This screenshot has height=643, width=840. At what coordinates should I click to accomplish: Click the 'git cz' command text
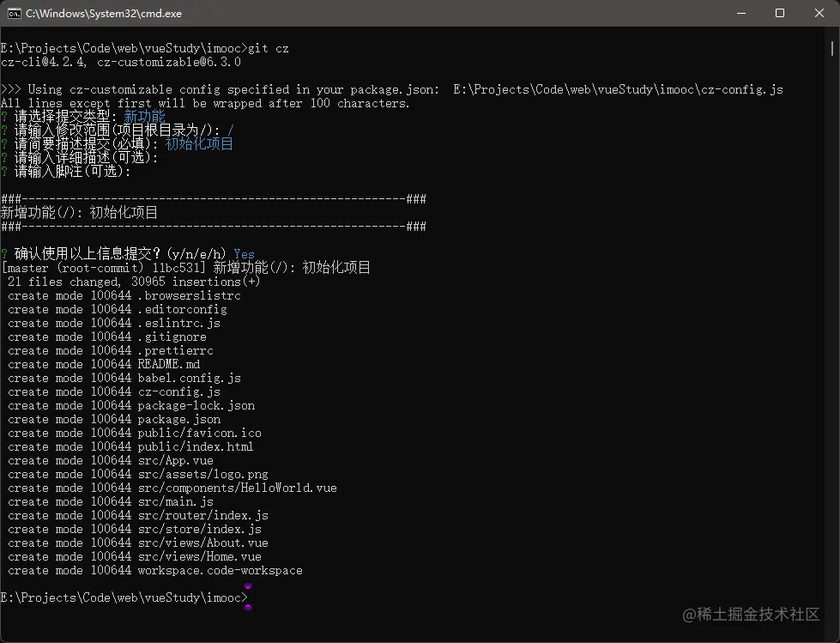tap(269, 48)
